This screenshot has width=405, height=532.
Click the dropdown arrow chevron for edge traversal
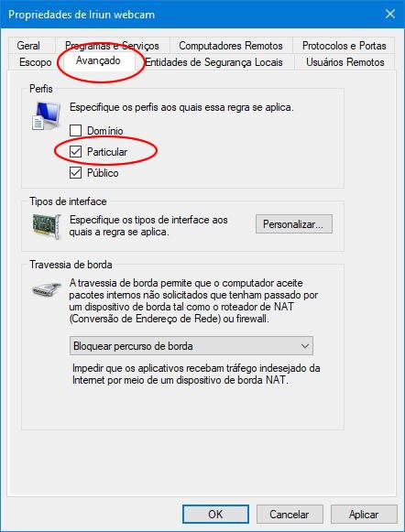[305, 346]
